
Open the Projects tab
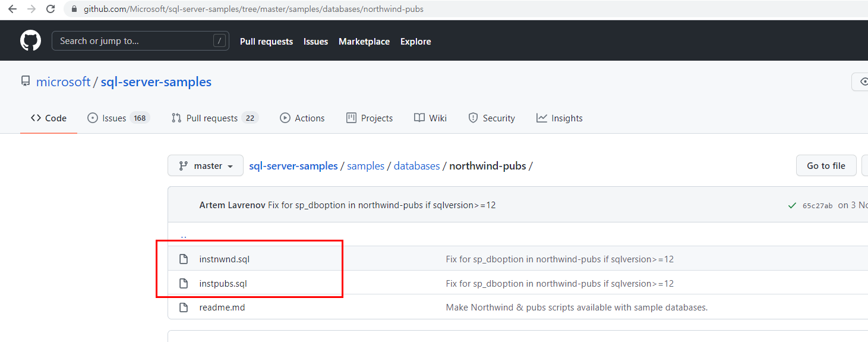click(370, 118)
